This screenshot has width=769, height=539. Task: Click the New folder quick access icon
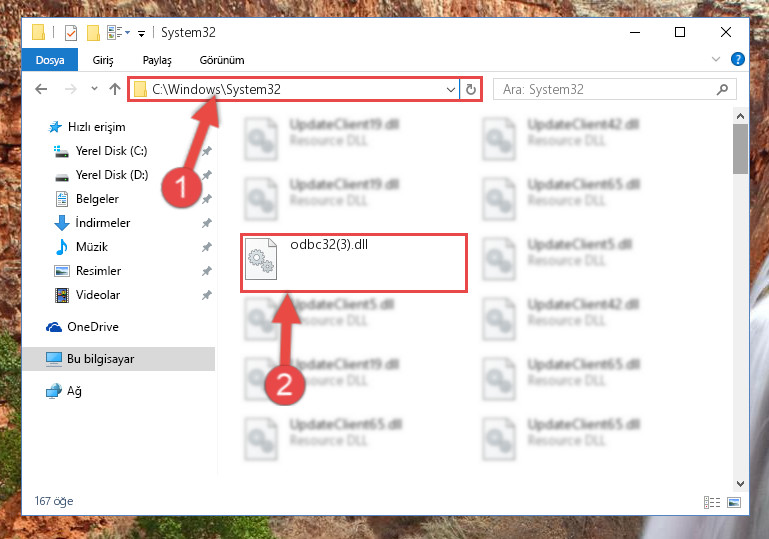93,33
